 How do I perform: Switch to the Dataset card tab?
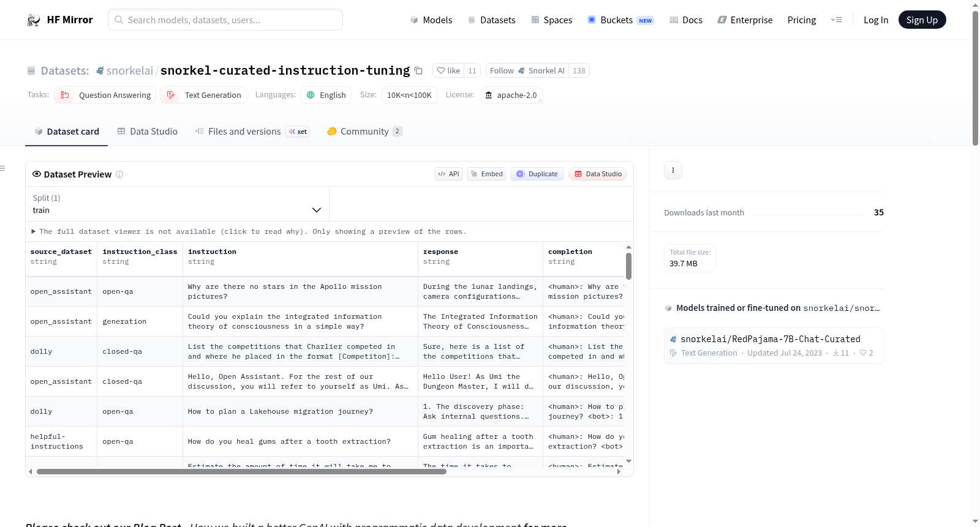67,132
